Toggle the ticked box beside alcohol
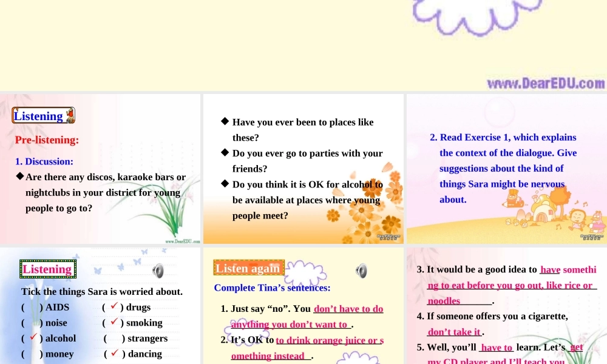This screenshot has height=364, width=607. [32, 338]
